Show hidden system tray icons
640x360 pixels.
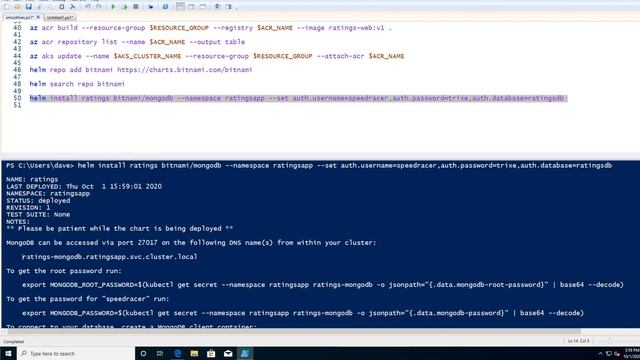tap(600, 353)
